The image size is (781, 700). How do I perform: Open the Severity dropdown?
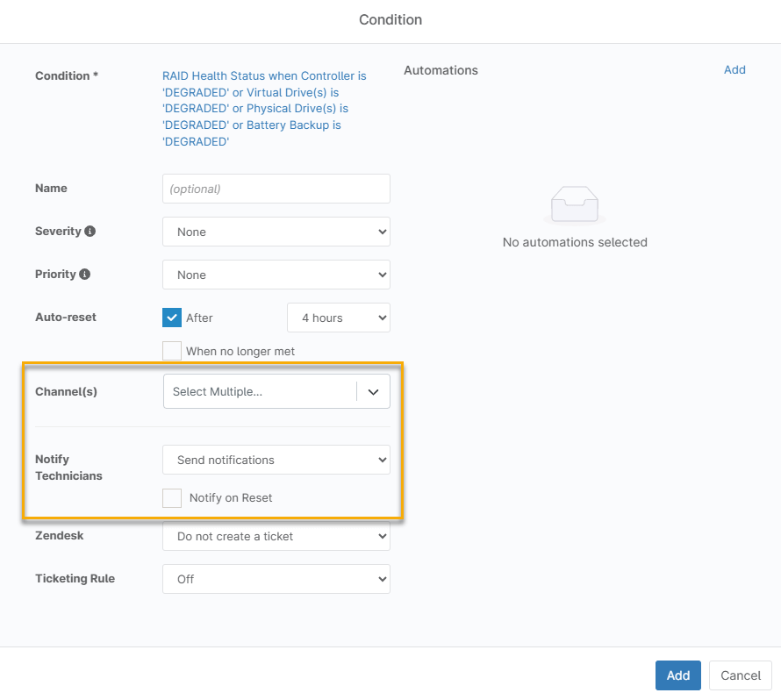point(276,232)
